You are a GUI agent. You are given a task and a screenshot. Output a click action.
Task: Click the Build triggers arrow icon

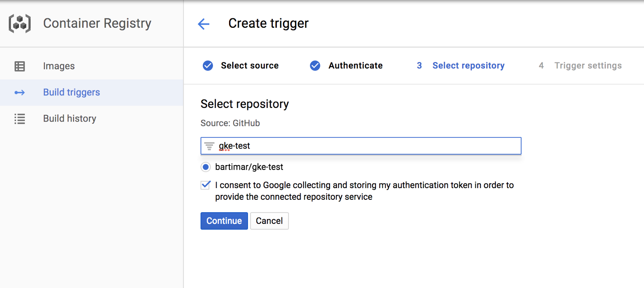[x=20, y=93]
